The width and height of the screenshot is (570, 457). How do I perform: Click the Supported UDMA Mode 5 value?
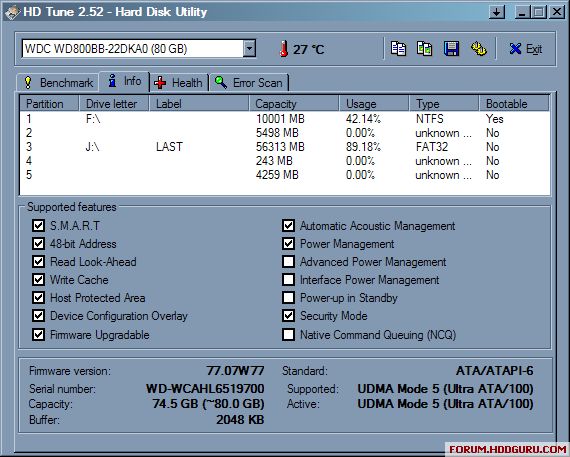pos(445,389)
